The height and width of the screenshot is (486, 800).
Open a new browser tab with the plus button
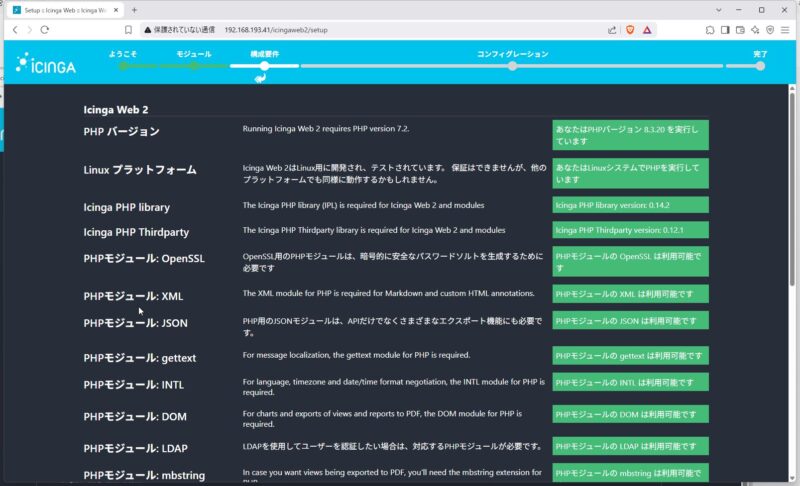coord(134,10)
